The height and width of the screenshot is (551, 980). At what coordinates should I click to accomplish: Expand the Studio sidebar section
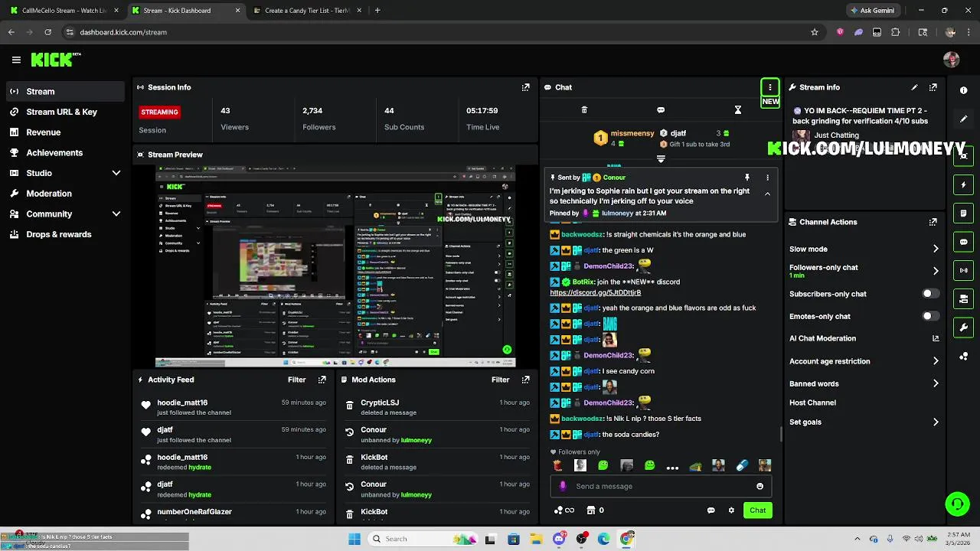point(116,173)
